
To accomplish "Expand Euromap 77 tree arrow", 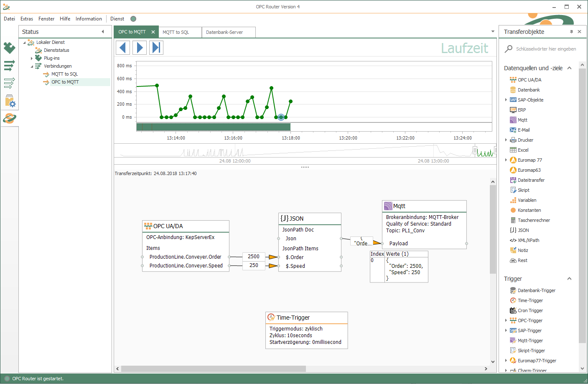I will [506, 160].
